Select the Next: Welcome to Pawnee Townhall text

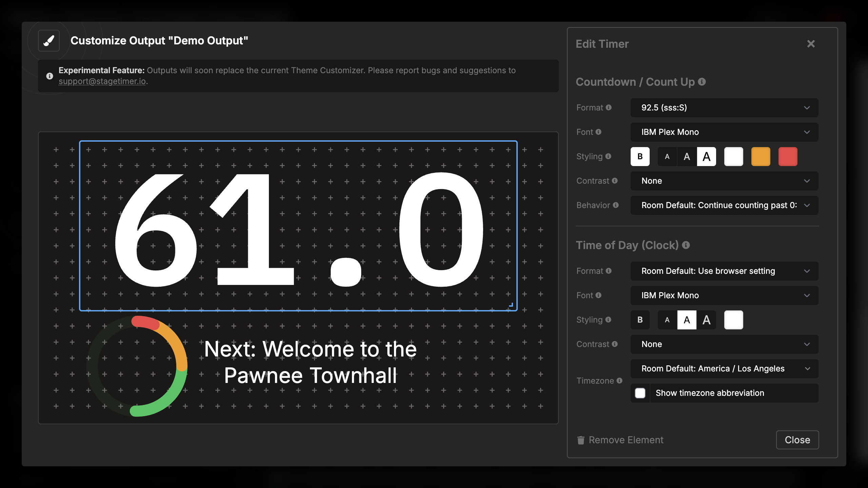[310, 362]
